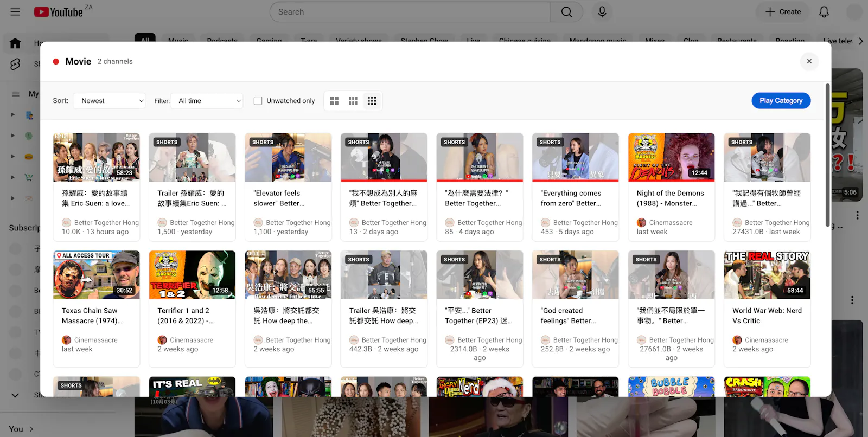Image resolution: width=868 pixels, height=437 pixels.
Task: Open the Filter All time dropdown
Action: (207, 101)
